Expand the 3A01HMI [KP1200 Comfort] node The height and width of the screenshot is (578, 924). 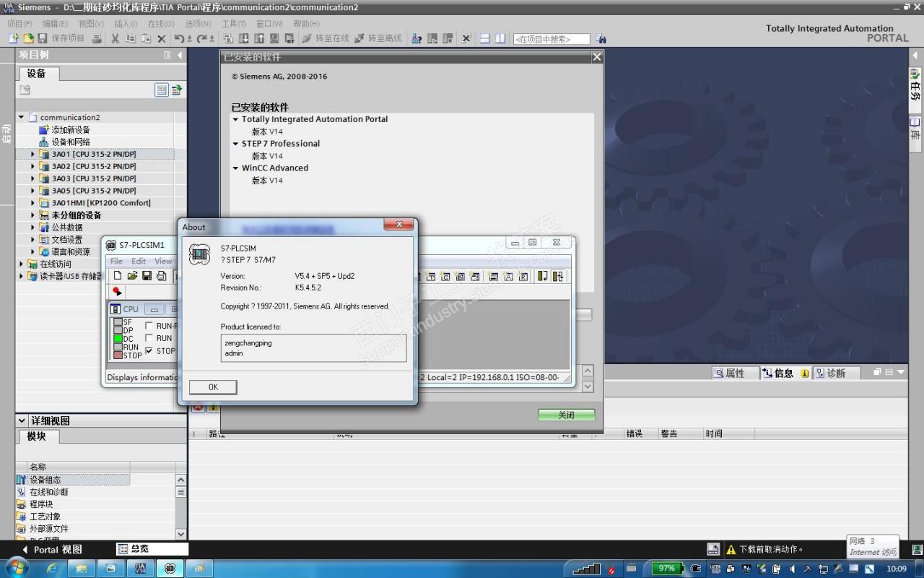(32, 203)
